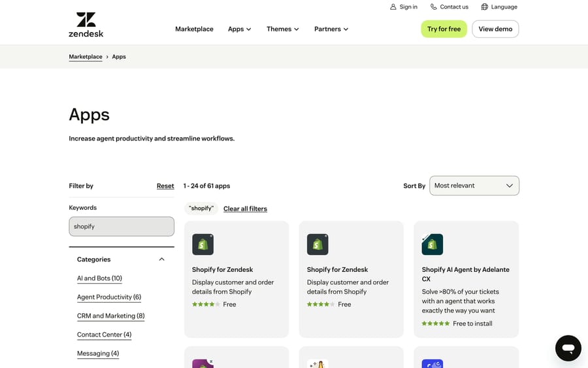This screenshot has height=368, width=588.
Task: Go to Marketplace in top navigation
Action: click(x=194, y=29)
